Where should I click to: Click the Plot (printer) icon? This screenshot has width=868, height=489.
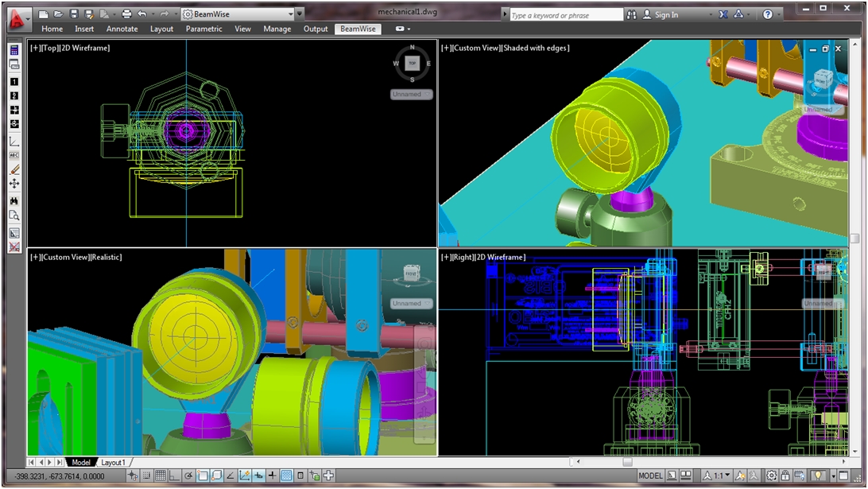(x=126, y=14)
